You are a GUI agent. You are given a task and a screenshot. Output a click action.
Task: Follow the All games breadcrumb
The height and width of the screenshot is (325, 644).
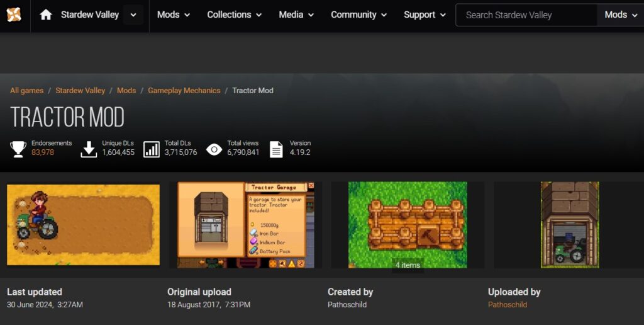[26, 91]
